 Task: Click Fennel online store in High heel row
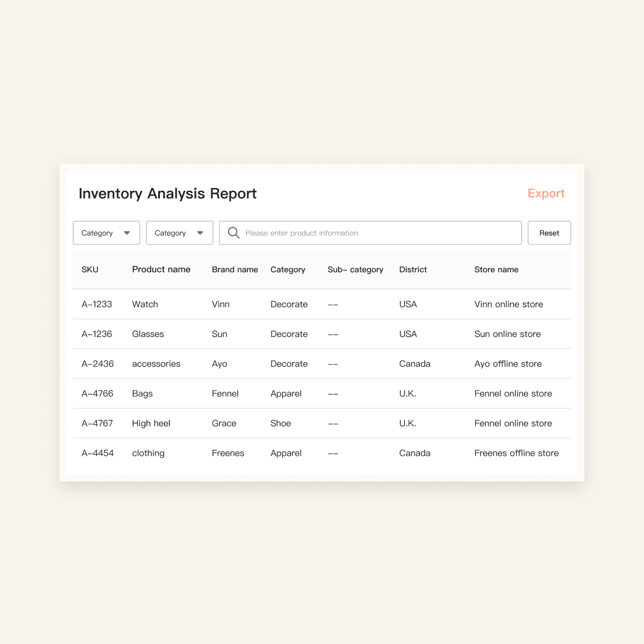[x=513, y=423]
